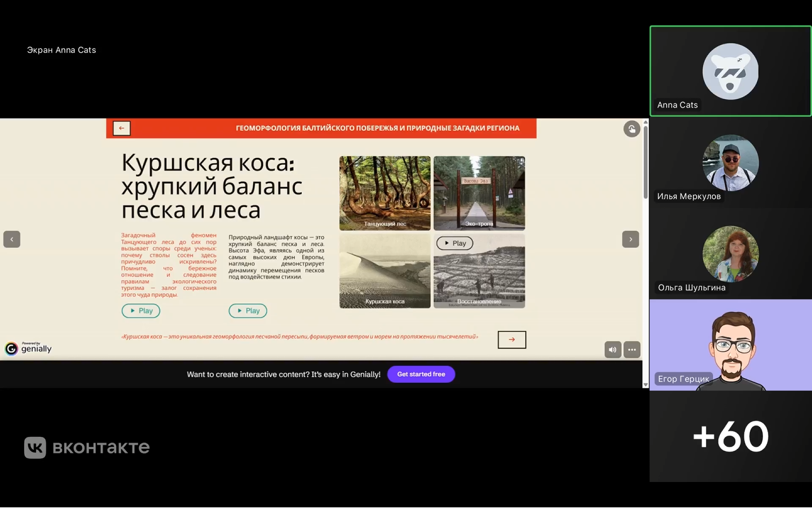Click the back arrow in red header
This screenshot has height=522, width=812.
[x=121, y=128]
